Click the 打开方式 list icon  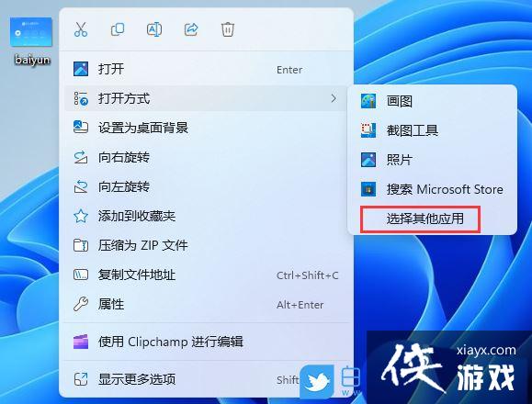click(81, 98)
